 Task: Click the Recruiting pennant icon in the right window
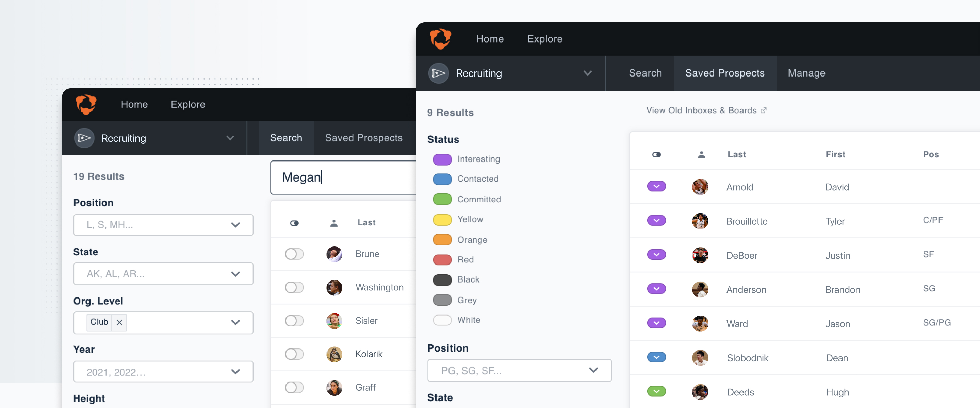pyautogui.click(x=438, y=73)
